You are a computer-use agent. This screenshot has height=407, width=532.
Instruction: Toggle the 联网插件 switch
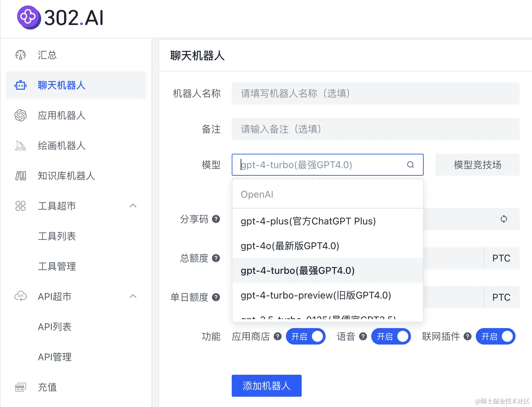pos(495,336)
